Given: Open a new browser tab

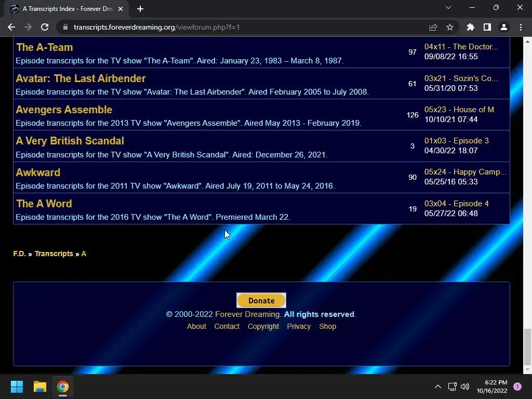Looking at the screenshot, I should pyautogui.click(x=140, y=9).
